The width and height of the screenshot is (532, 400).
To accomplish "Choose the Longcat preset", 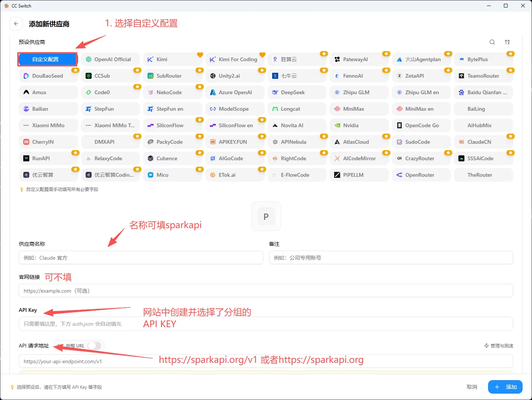I will click(x=297, y=109).
